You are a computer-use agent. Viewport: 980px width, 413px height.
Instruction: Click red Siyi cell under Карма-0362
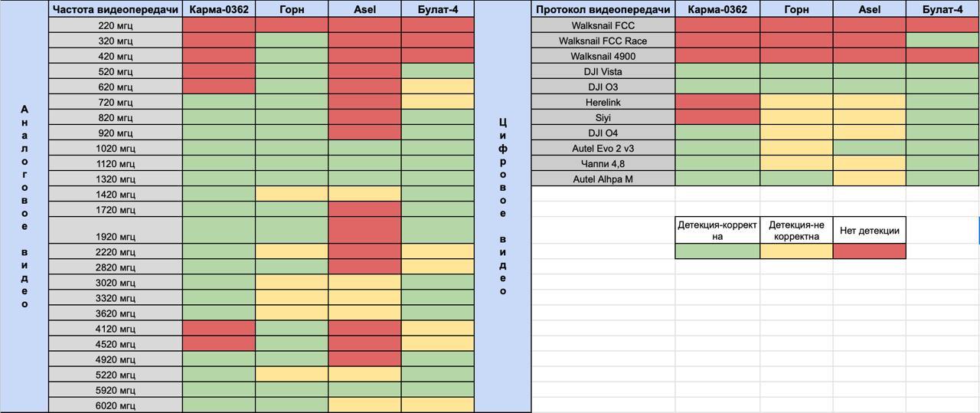coord(717,117)
